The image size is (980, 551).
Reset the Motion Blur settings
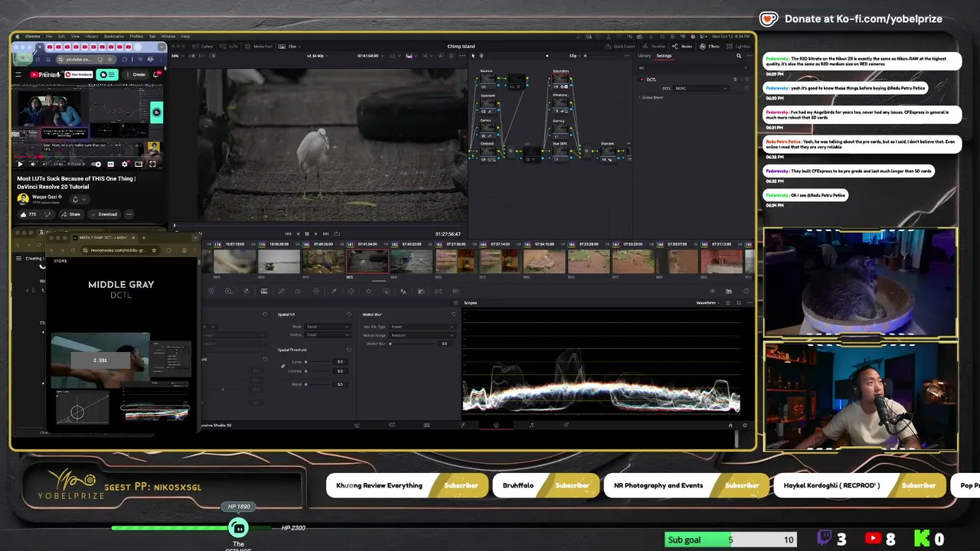tap(453, 315)
